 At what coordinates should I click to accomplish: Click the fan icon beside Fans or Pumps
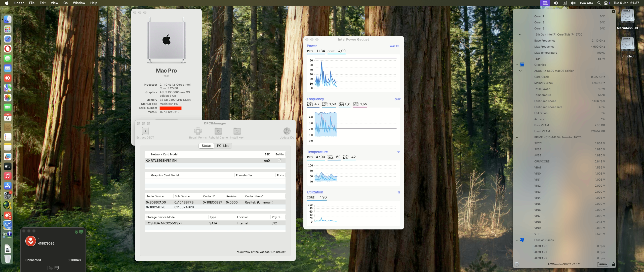pyautogui.click(x=522, y=240)
